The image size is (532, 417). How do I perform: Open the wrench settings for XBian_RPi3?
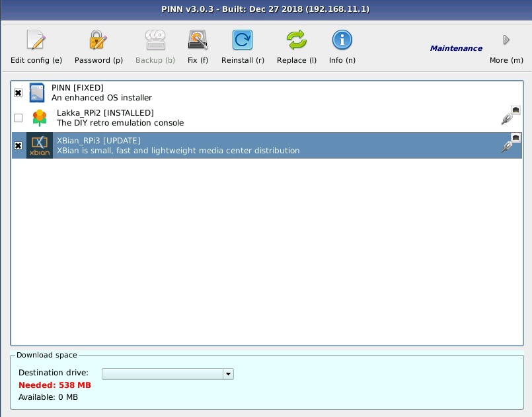point(506,147)
